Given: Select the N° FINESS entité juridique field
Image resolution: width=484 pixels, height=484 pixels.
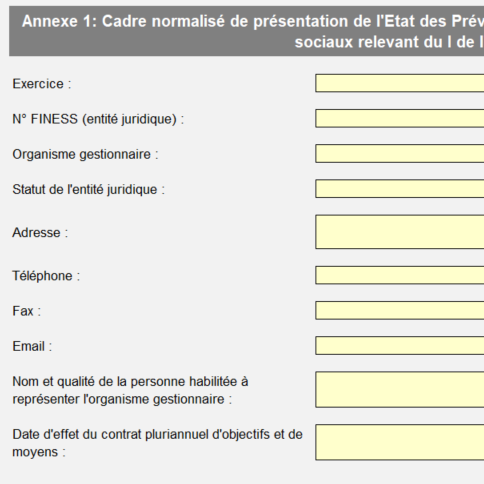Looking at the screenshot, I should [400, 118].
